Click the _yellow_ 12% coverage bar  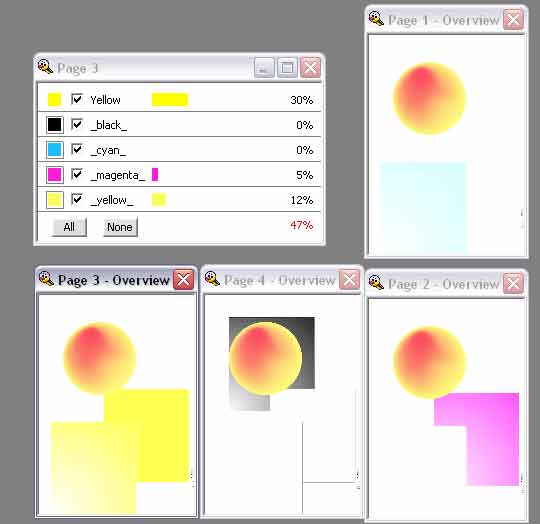tap(159, 200)
